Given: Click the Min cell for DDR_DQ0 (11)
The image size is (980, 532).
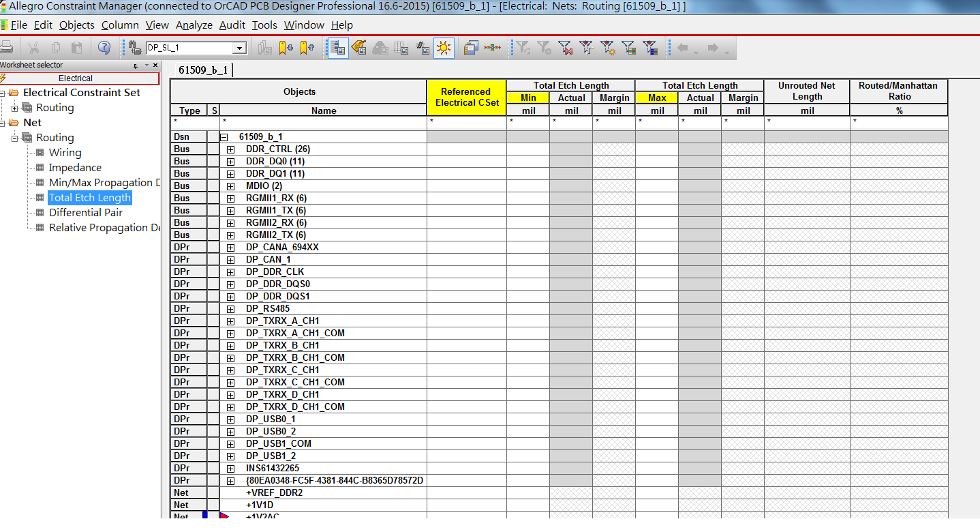Looking at the screenshot, I should coord(528,162).
